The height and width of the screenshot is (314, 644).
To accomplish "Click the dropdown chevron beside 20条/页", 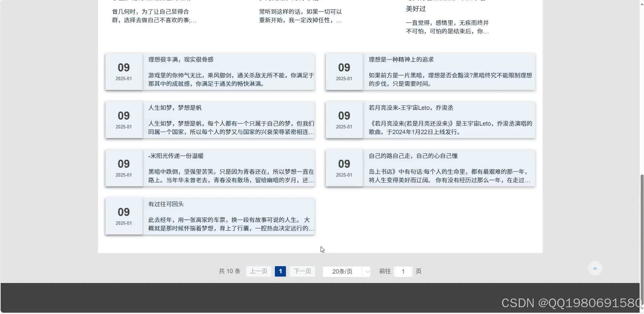I will pyautogui.click(x=366, y=272).
